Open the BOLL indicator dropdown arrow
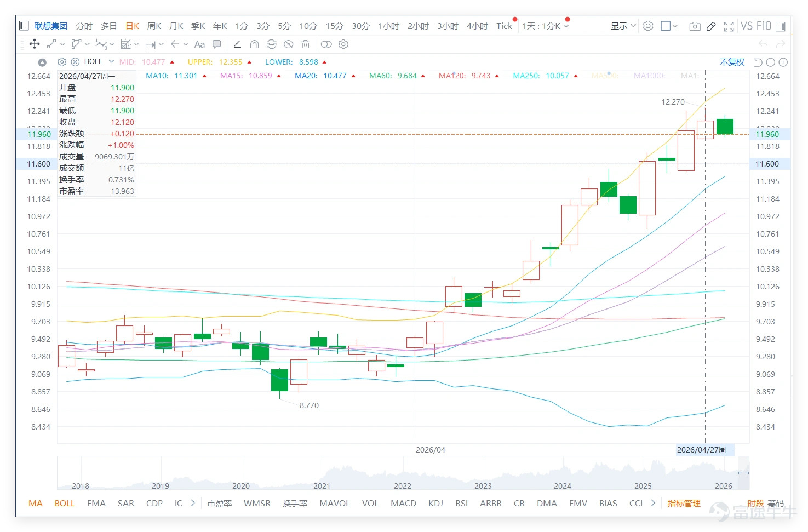Image resolution: width=808 pixels, height=532 pixels. [x=111, y=61]
